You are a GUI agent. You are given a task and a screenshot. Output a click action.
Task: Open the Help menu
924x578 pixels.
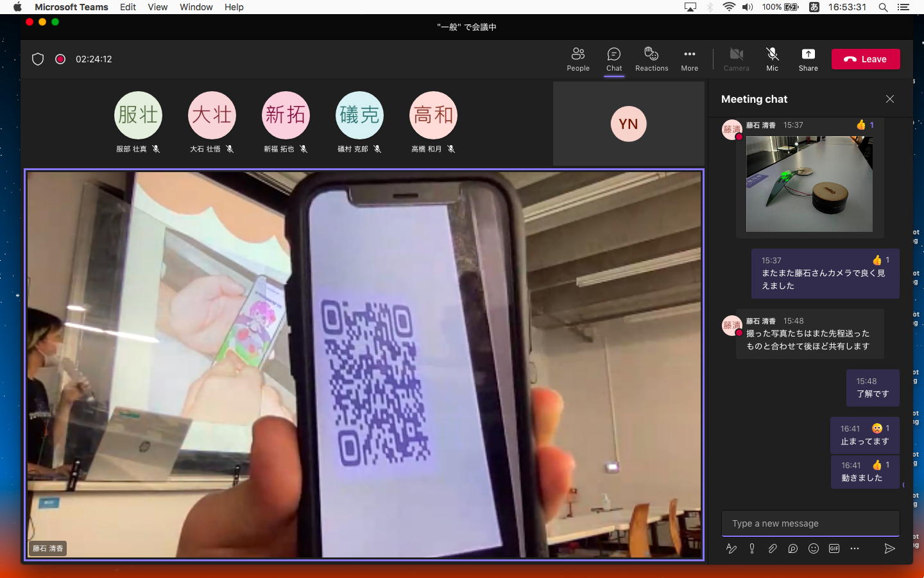(x=234, y=7)
